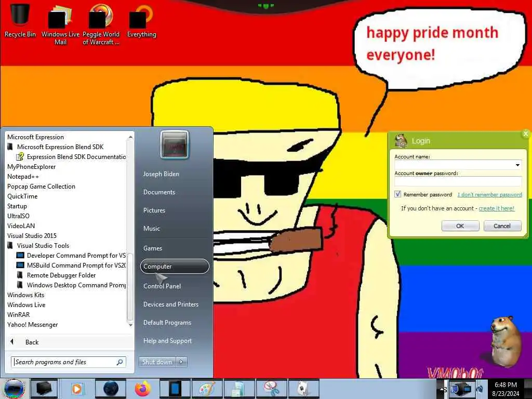Open Snipping Tool from the taskbar
This screenshot has height=399, width=532.
(x=271, y=389)
